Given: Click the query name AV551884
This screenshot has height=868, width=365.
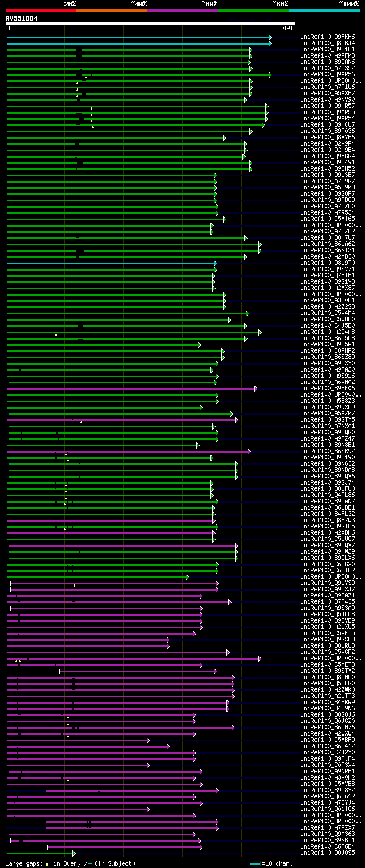Looking at the screenshot, I should pyautogui.click(x=22, y=18).
